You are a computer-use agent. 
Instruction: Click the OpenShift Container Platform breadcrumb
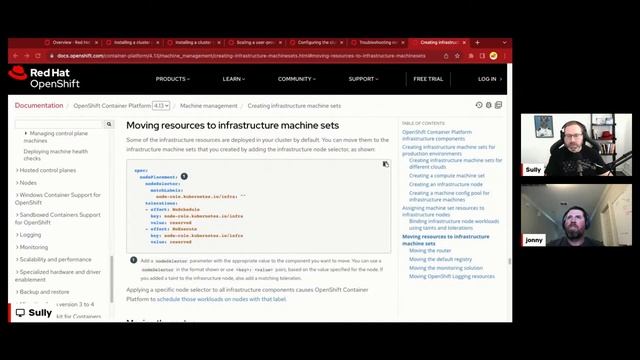112,106
